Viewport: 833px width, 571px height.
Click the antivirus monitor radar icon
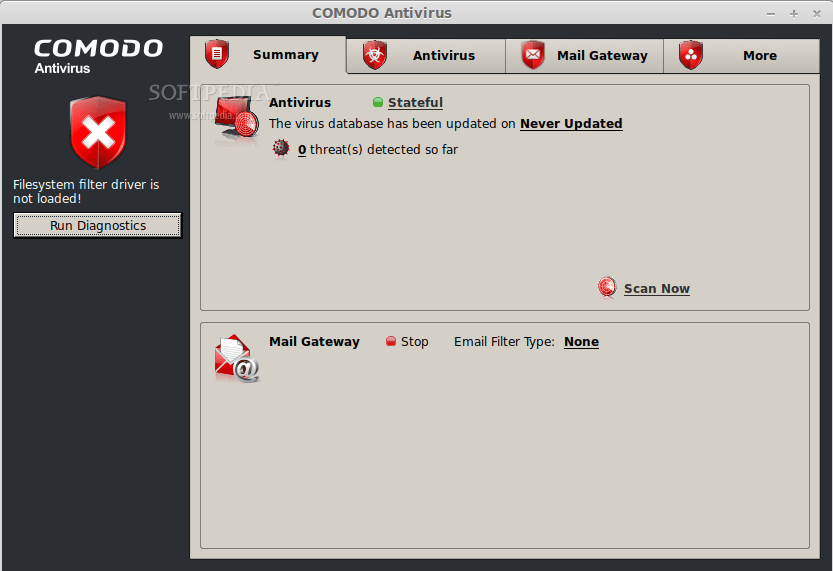pyautogui.click(x=237, y=119)
